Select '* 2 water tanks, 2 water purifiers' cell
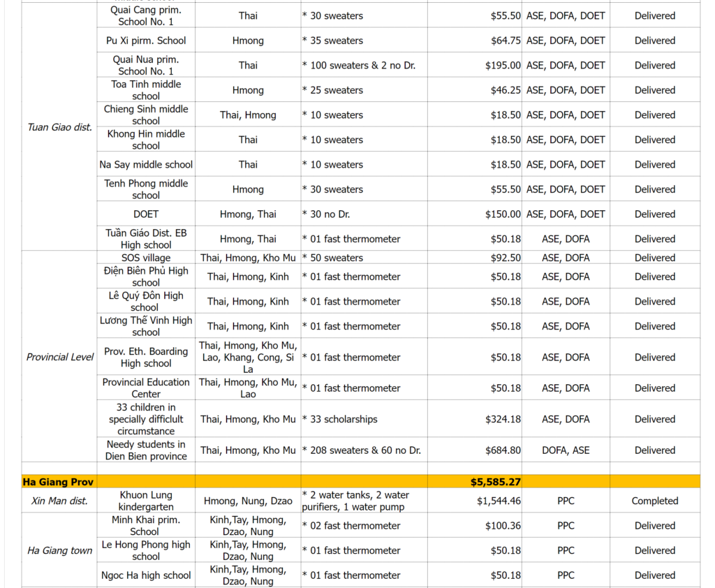The image size is (715, 588). 364,501
